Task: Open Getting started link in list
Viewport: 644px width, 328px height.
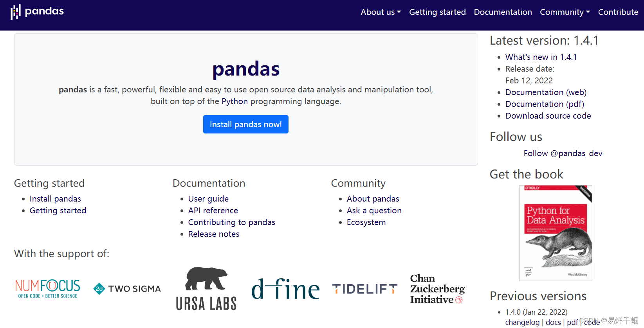Action: click(58, 211)
